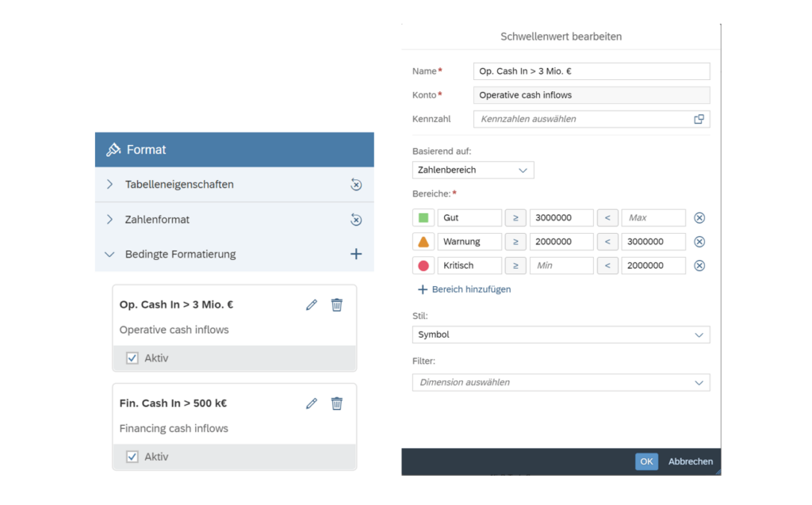Collapse the Bedingte Formatierung section
Viewport: 812px width, 505px height.
pyautogui.click(x=109, y=254)
